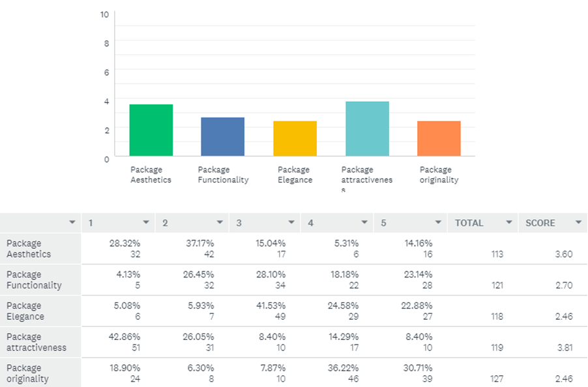Select the teal Package attractiveness bar
The height and width of the screenshot is (387, 588).
(366, 129)
